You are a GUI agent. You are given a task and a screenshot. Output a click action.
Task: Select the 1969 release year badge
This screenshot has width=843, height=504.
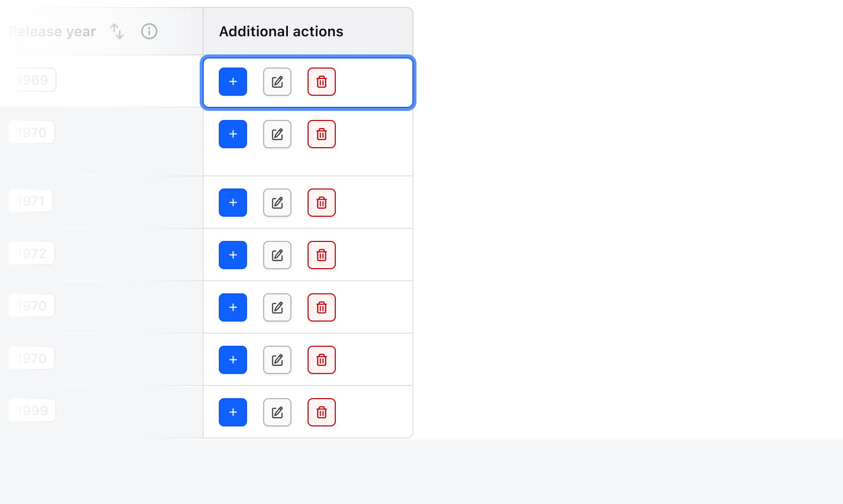pos(32,80)
